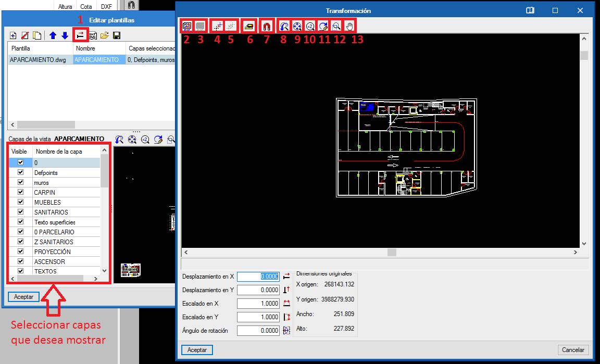
Task: Hide the ASCENSOR layer checkbox
Action: [21, 261]
